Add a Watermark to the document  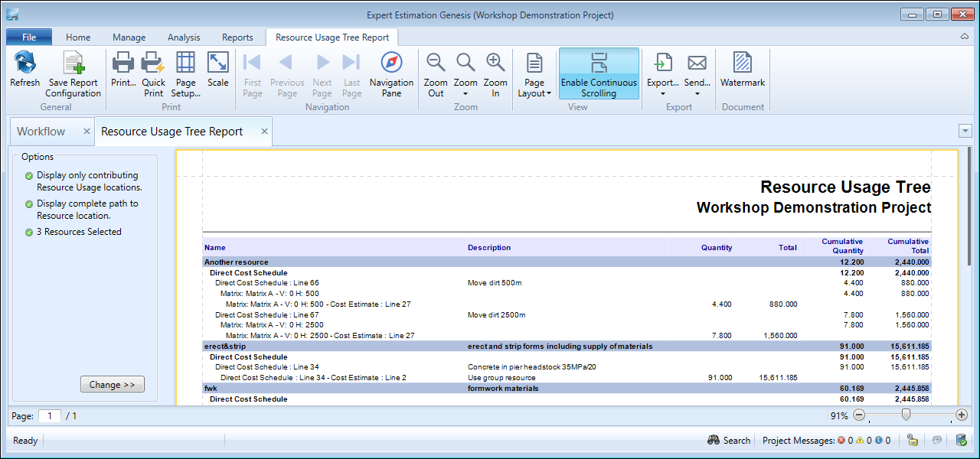(742, 63)
